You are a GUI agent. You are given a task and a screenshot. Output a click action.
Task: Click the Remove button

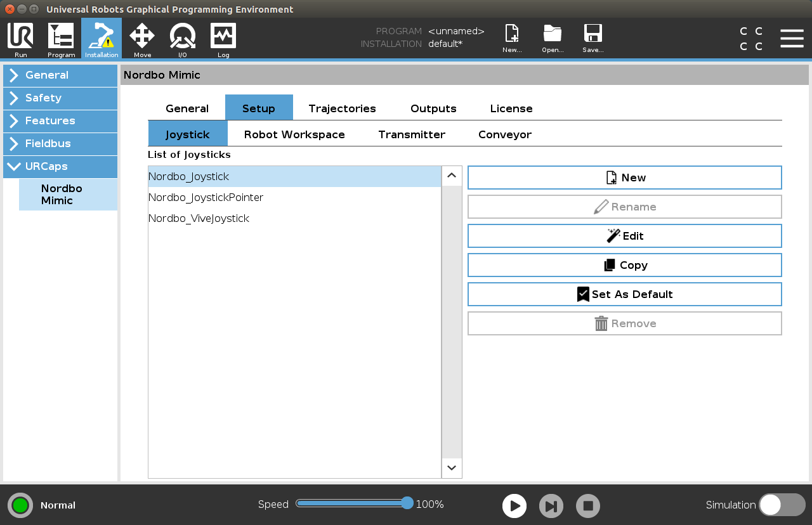[x=625, y=323]
